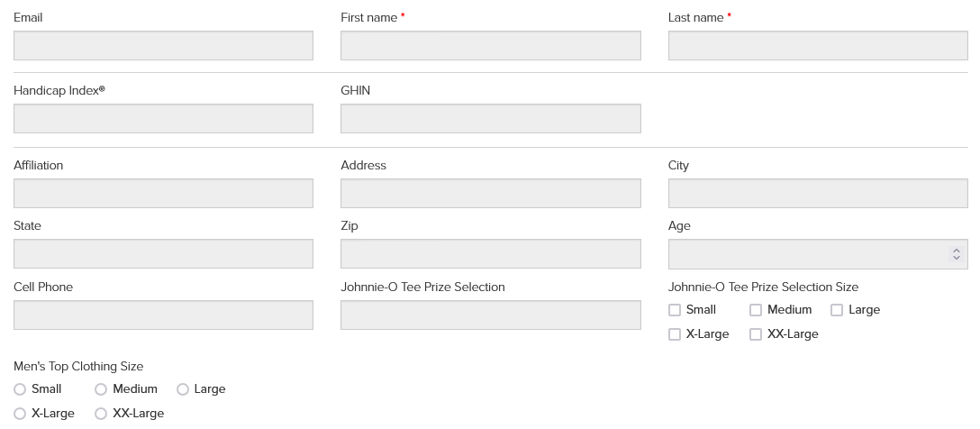
Task: Click the Address input field
Action: 490,194
